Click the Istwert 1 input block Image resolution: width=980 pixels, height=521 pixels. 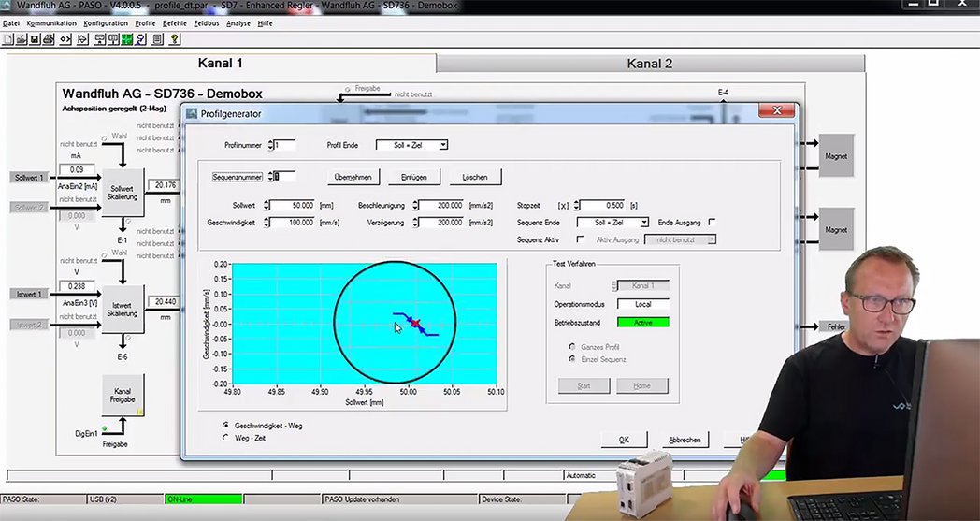tap(29, 294)
